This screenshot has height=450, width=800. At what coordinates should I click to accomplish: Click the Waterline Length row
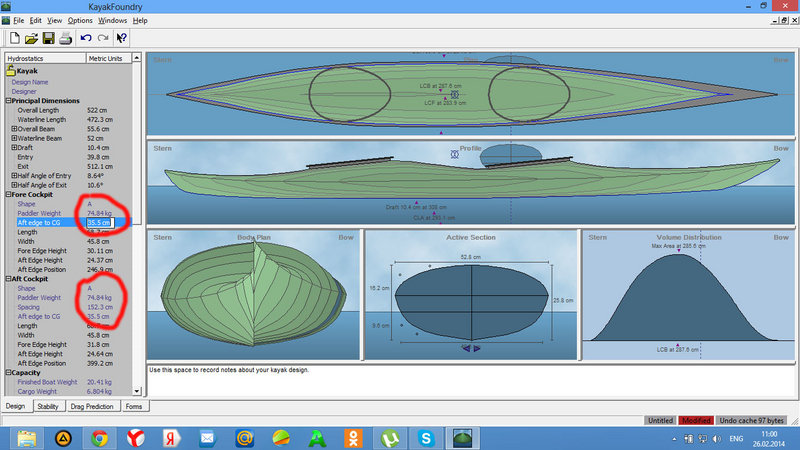tap(68, 119)
